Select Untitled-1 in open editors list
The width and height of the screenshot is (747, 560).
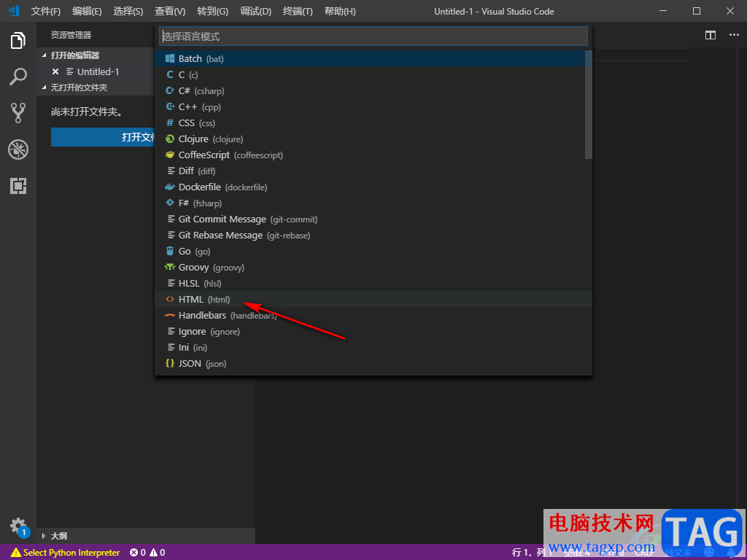click(x=98, y=71)
